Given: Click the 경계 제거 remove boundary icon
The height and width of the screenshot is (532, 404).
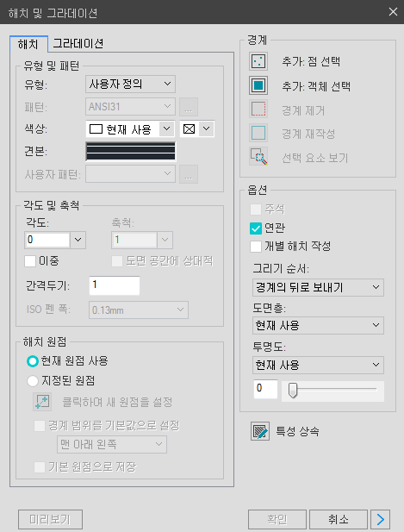Looking at the screenshot, I should [x=258, y=109].
